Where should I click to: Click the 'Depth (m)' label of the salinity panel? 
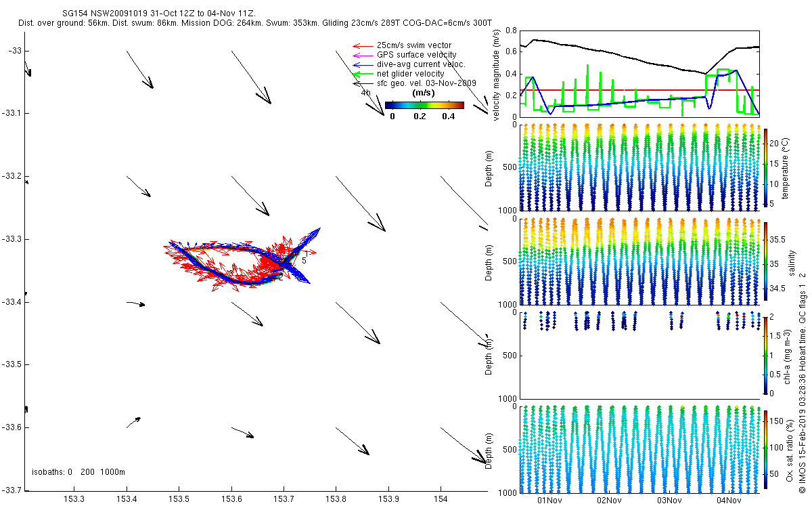489,262
